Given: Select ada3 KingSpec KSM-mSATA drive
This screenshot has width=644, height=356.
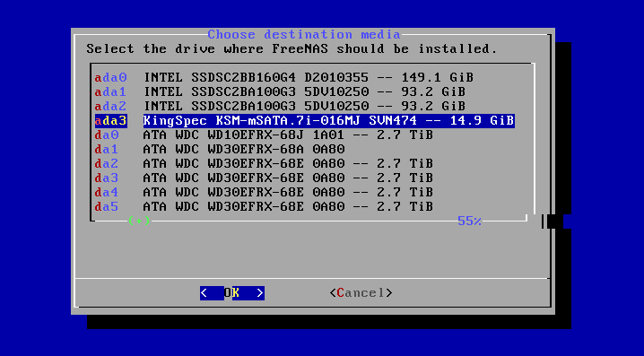Looking at the screenshot, I should (x=304, y=121).
